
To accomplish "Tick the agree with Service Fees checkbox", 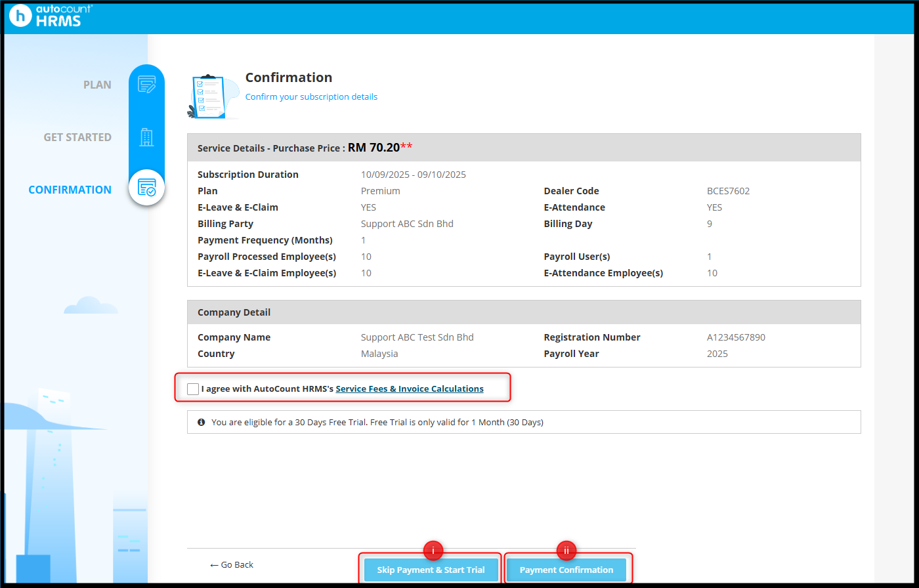I will pyautogui.click(x=192, y=389).
